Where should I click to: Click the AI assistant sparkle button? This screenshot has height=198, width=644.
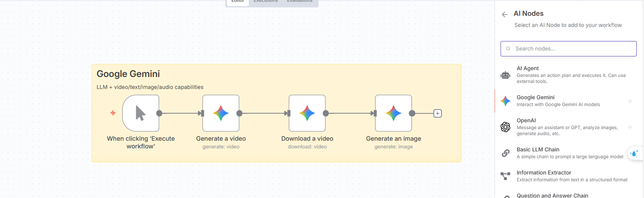(635, 153)
